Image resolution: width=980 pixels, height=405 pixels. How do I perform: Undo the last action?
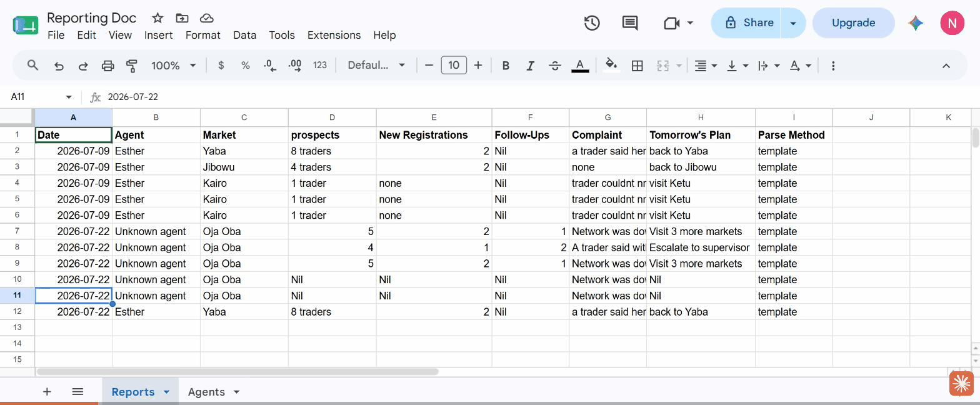[59, 65]
